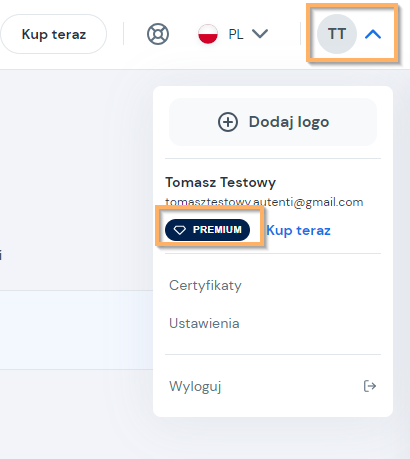Viewport: 410px width, 459px height.
Task: Open Ustawienia from the user menu
Action: (204, 323)
